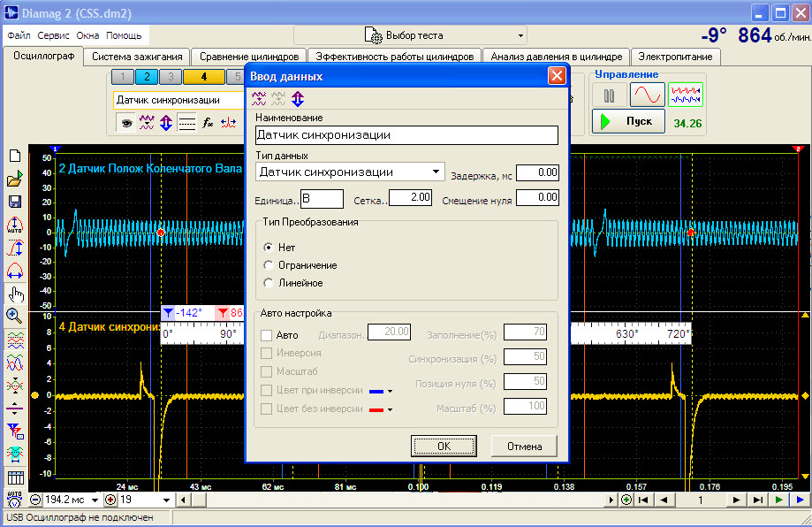Switch to the Сравнение цилиндров tab
This screenshot has width=812, height=527.
[x=249, y=57]
